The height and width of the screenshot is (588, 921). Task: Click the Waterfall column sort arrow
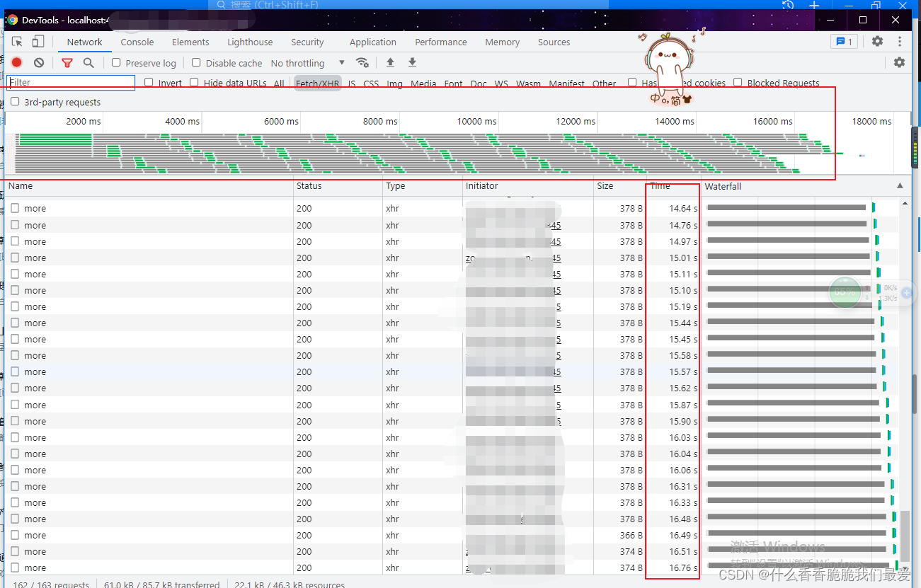tap(900, 186)
